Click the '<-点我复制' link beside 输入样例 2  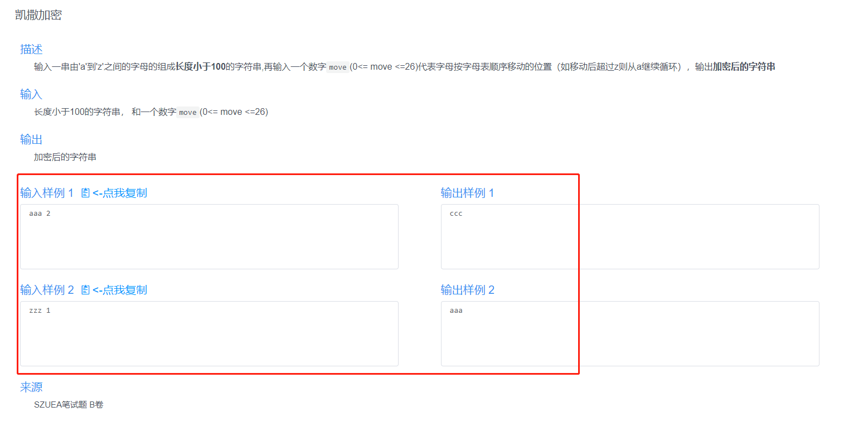[x=120, y=290]
